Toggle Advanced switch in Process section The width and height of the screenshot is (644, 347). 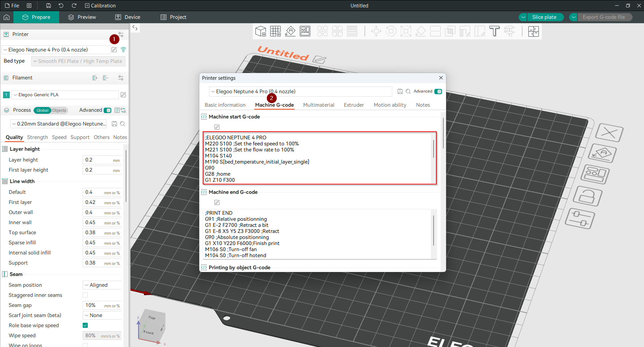click(108, 110)
